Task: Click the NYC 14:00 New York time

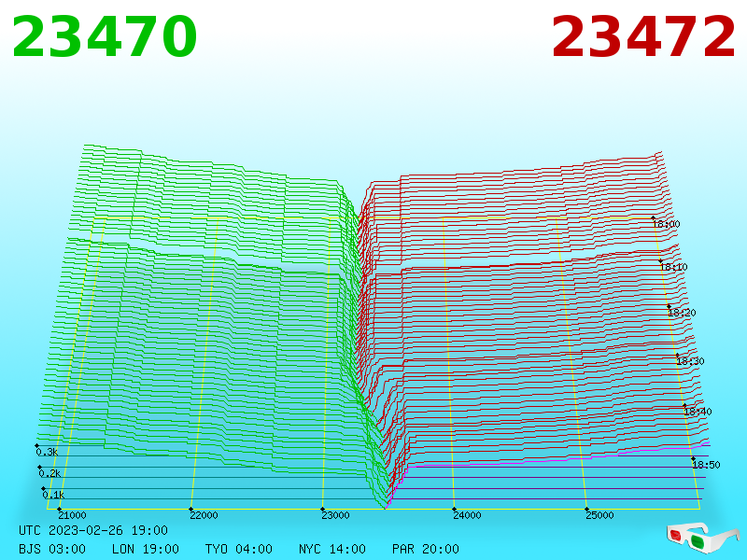Action: tap(332, 549)
